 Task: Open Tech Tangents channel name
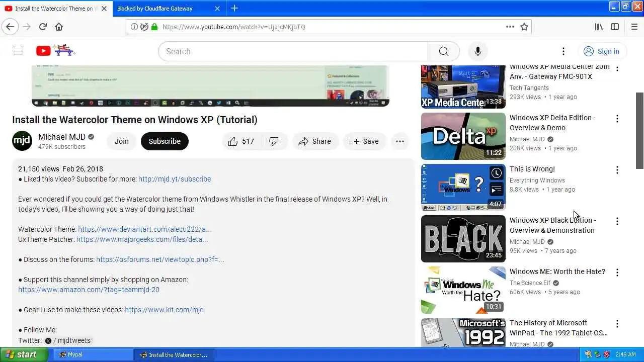(529, 88)
